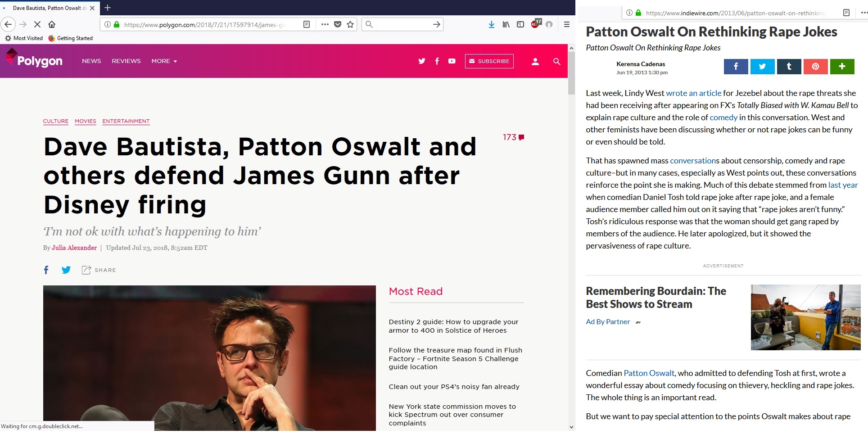Share Indiewire article on Tumblr
Image resolution: width=868 pixels, height=443 pixels.
point(789,67)
